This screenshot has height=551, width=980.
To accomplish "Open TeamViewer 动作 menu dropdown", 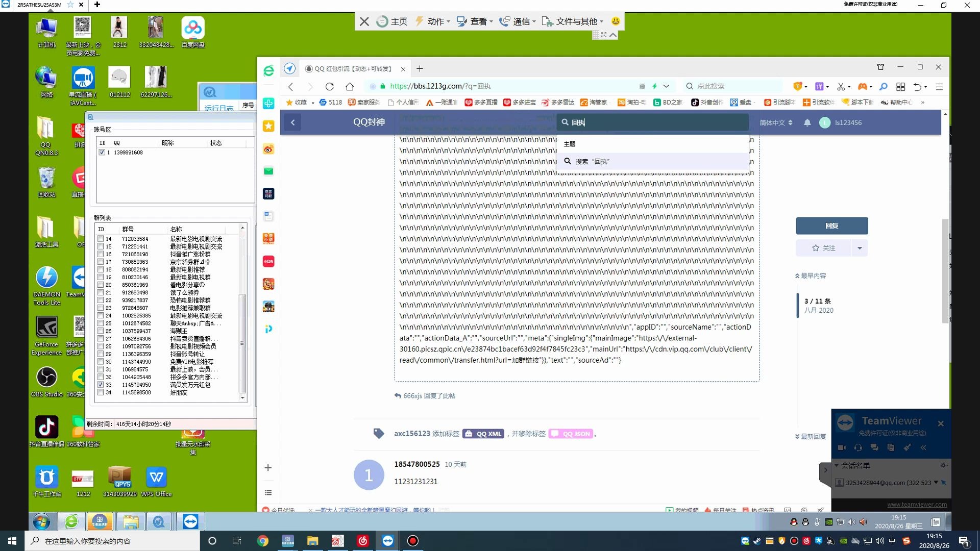I will point(433,21).
